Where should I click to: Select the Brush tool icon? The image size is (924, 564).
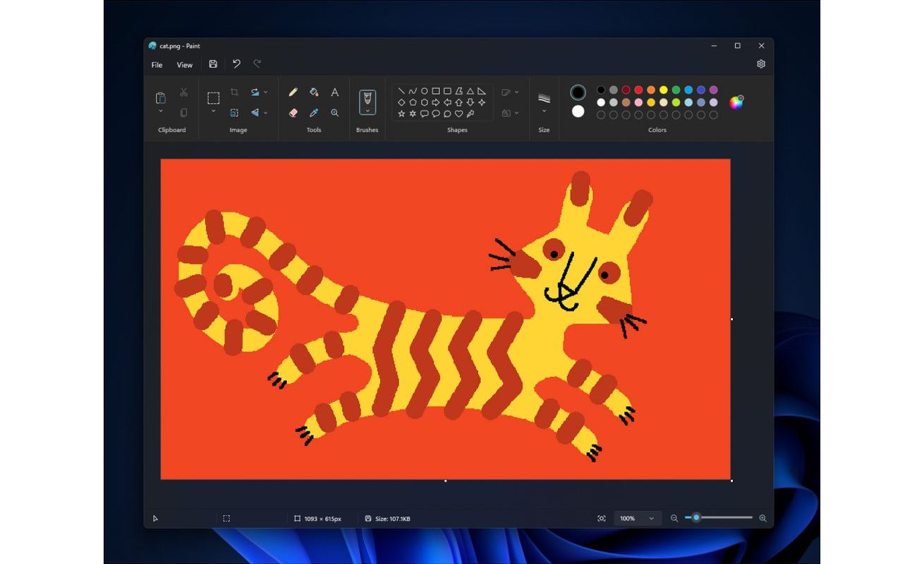[x=367, y=98]
